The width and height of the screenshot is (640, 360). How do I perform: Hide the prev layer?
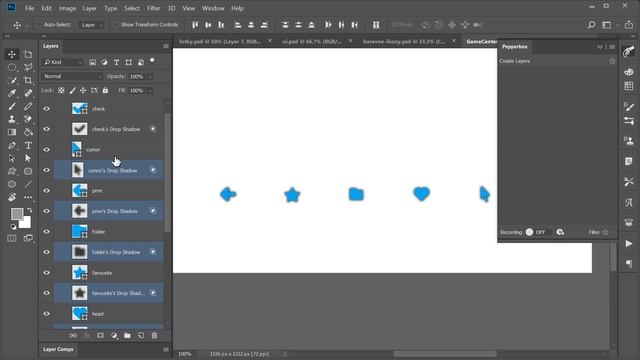click(x=47, y=191)
